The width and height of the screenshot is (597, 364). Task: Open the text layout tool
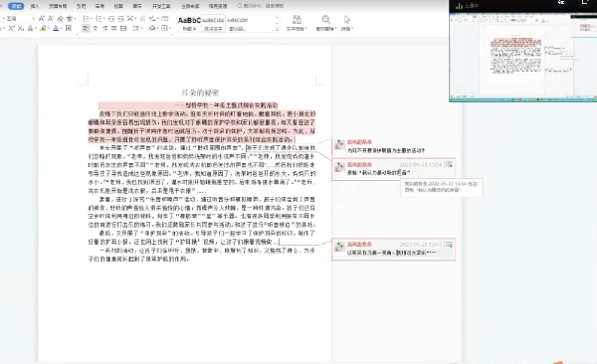pos(297,23)
